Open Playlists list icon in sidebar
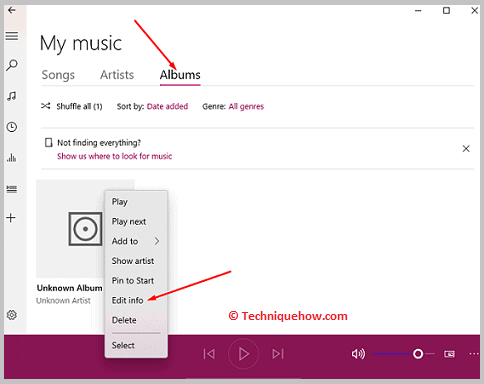The image size is (484, 384). tap(12, 189)
